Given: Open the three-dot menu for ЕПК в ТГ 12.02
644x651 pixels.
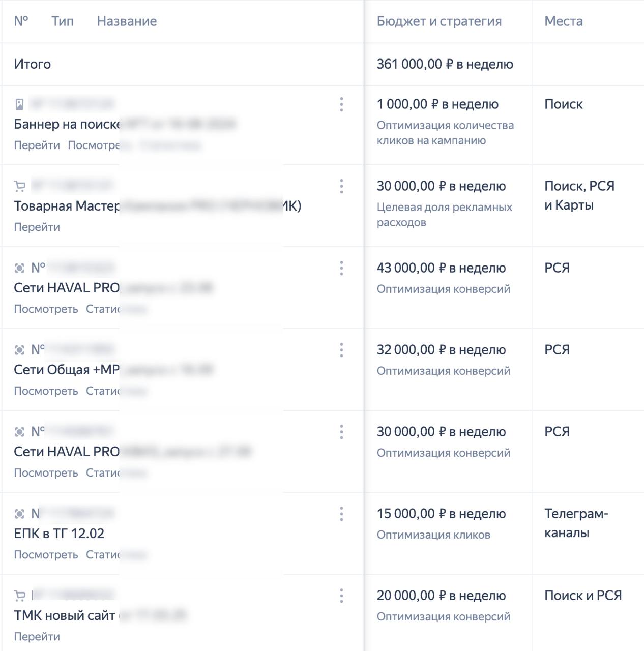Looking at the screenshot, I should (x=341, y=514).
